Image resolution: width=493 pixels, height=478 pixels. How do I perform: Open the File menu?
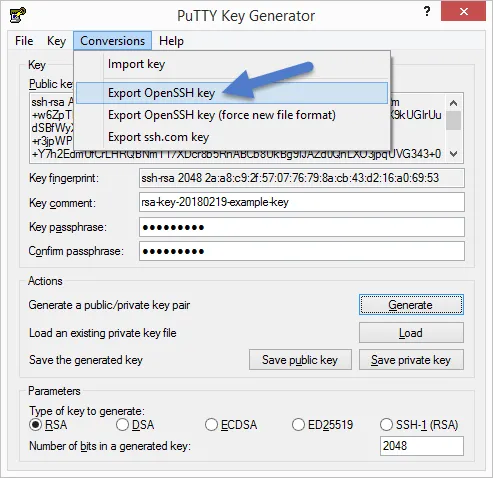pos(24,41)
